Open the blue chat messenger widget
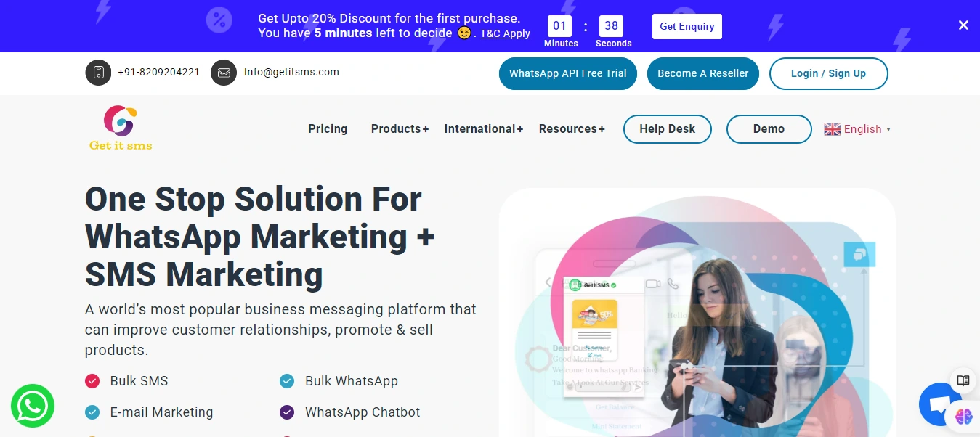Image resolution: width=980 pixels, height=437 pixels. click(x=941, y=404)
